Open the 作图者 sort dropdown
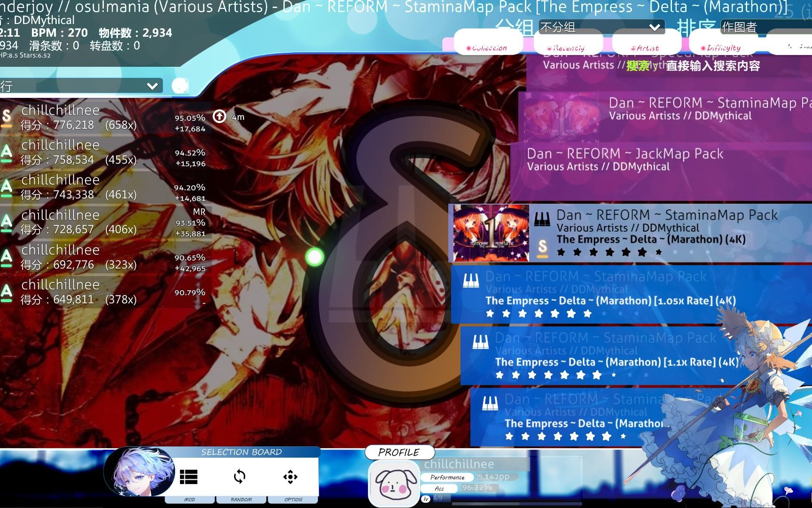This screenshot has height=508, width=812. point(752,27)
